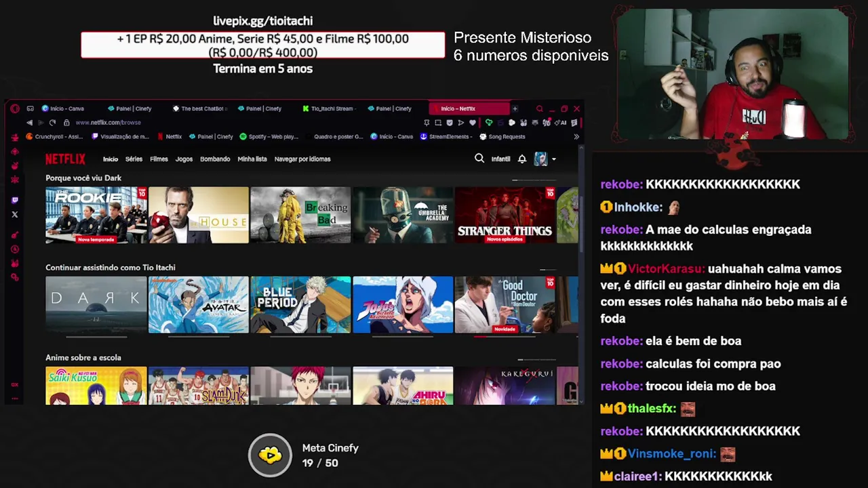
Task: Reload the Netflix page
Action: [x=52, y=123]
